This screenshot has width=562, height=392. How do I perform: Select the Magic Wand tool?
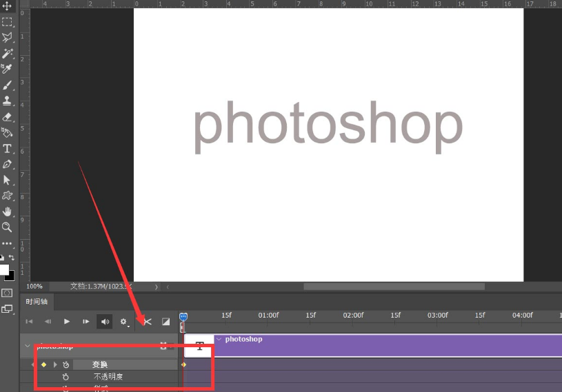tap(8, 53)
